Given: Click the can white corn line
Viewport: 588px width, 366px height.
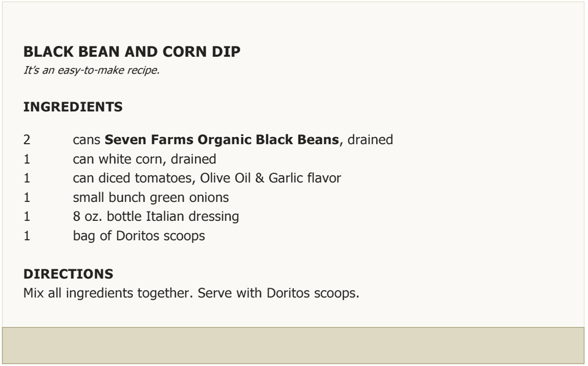Looking at the screenshot, I should coord(145,159).
